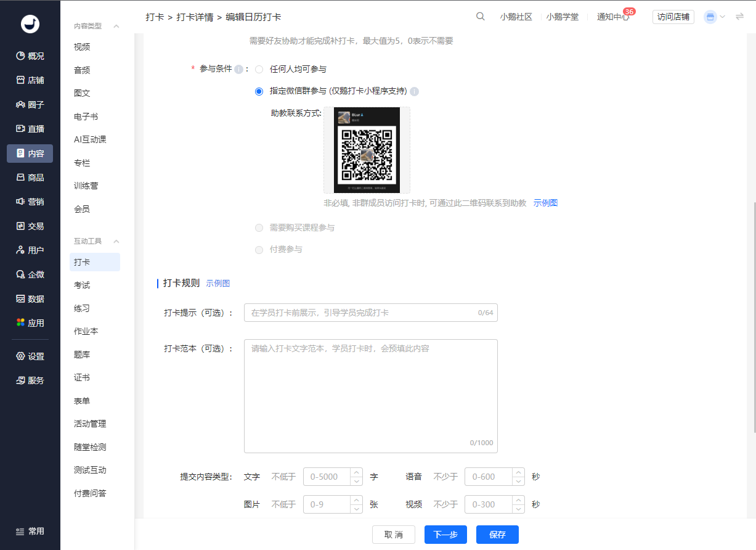Open 考试 in the tool list
756x550 pixels.
tap(82, 285)
